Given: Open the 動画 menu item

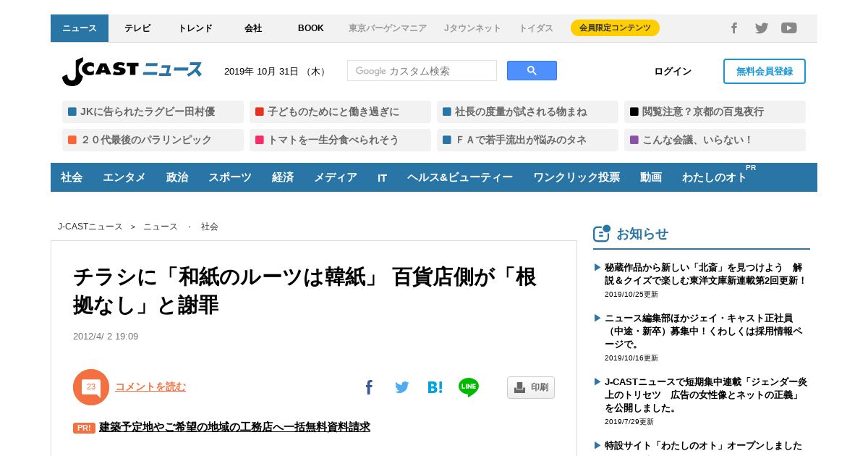Looking at the screenshot, I should point(651,177).
